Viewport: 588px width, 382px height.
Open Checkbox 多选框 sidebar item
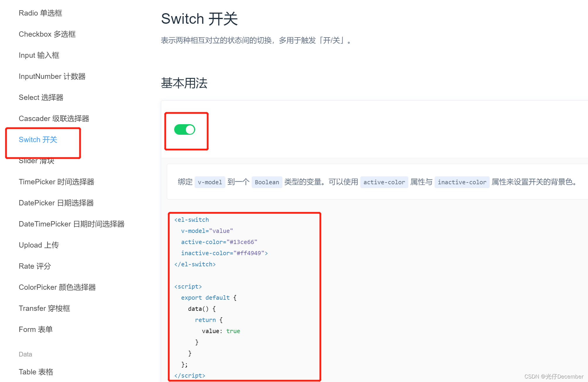pyautogui.click(x=47, y=34)
